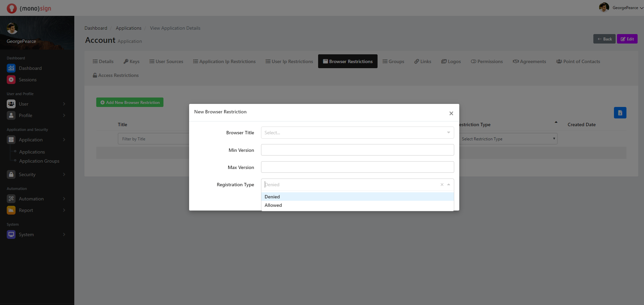Click the Profile person icon in sidebar
Screen dimensions: 644x305
tap(11, 115)
